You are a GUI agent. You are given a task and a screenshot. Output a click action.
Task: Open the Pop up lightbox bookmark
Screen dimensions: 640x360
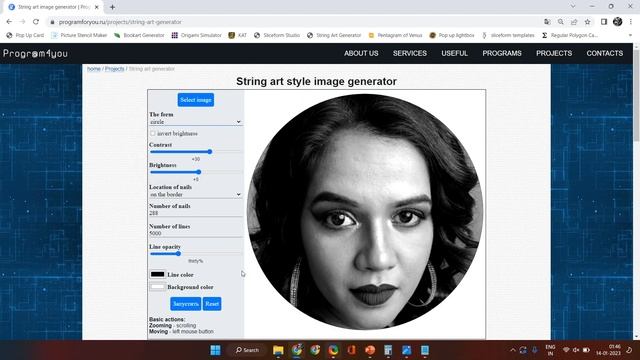452,36
